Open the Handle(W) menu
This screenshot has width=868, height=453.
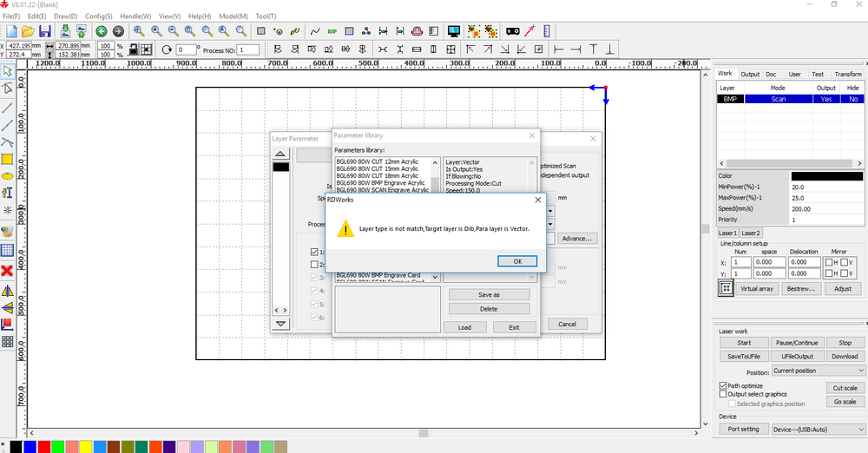tap(135, 16)
